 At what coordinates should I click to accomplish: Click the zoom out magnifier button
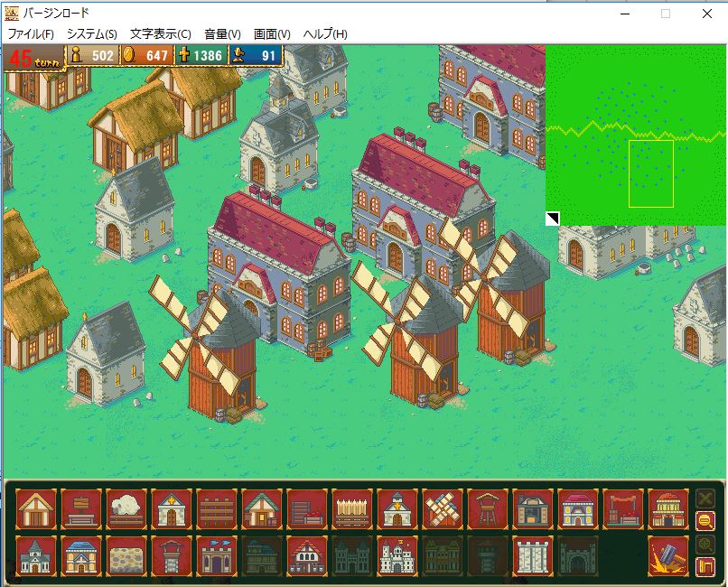pos(705,522)
